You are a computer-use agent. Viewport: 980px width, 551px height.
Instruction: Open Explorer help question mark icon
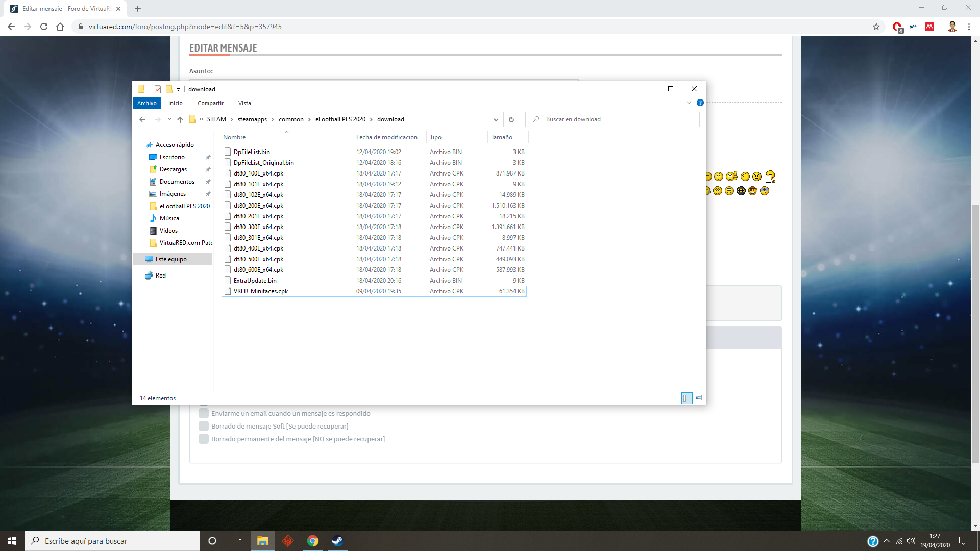click(700, 103)
